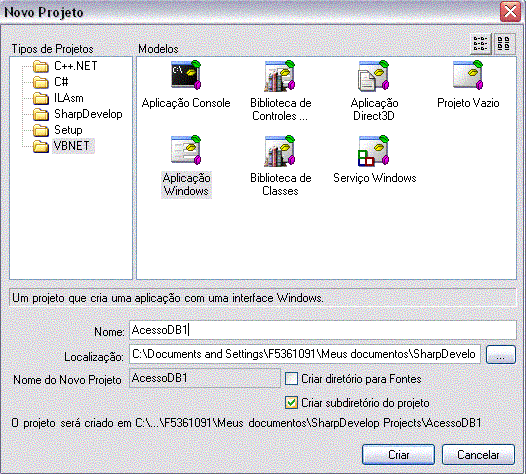
Task: Click into the Nome text field
Action: 323,330
